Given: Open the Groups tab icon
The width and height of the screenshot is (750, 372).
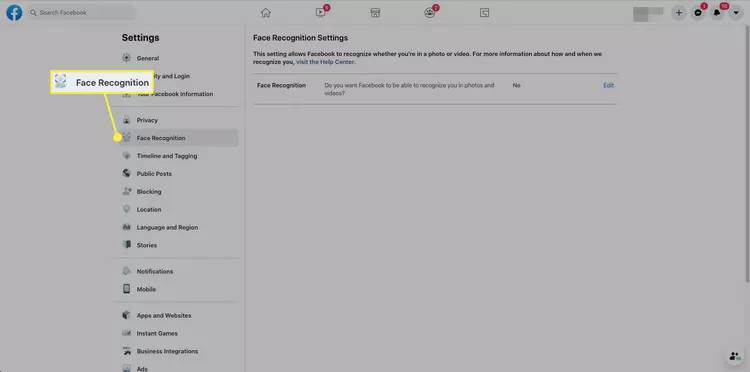Looking at the screenshot, I should point(430,13).
